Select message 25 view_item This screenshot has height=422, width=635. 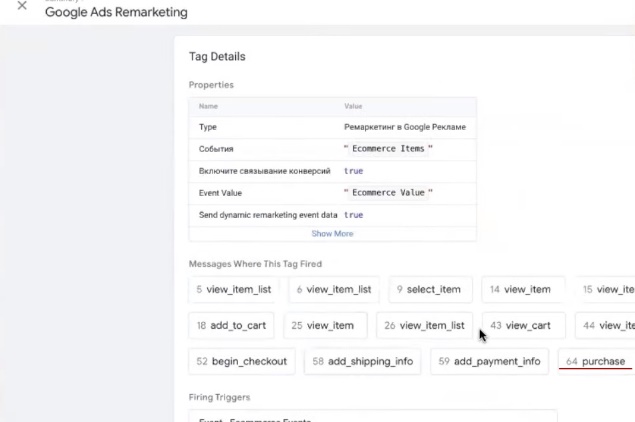pos(323,326)
